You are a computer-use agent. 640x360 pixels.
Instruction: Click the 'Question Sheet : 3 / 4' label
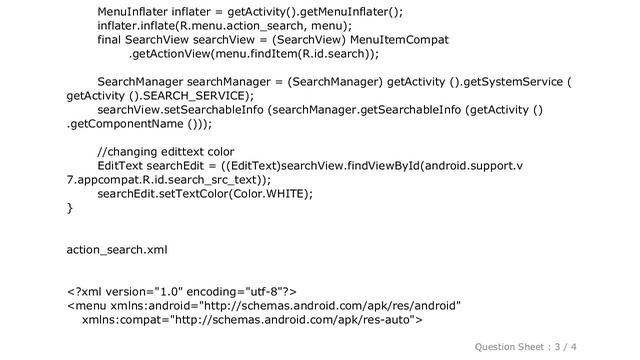point(526,347)
